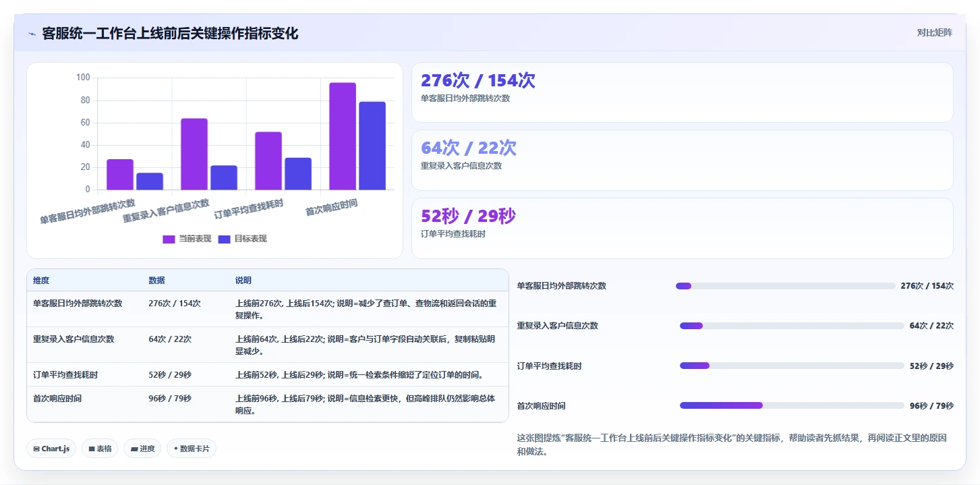This screenshot has width=980, height=485.
Task: Click the 进度 tag chip
Action: [142, 449]
